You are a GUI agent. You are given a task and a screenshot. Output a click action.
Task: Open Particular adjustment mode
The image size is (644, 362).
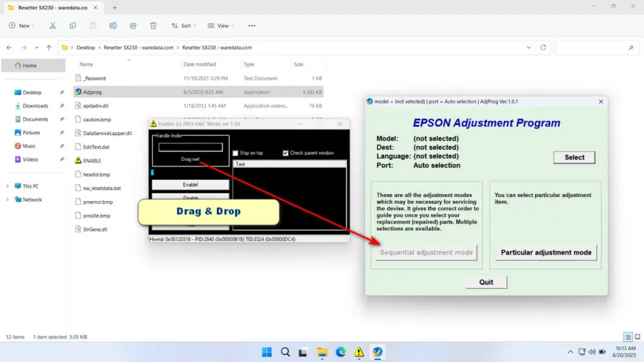545,253
